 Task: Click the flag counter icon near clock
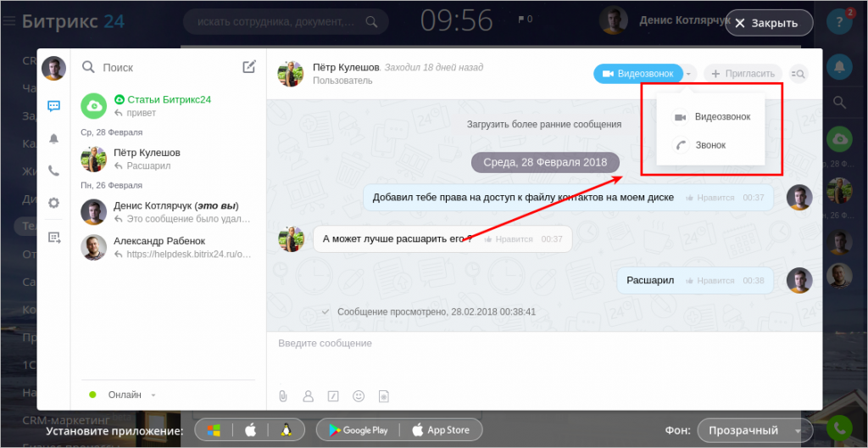click(x=525, y=20)
